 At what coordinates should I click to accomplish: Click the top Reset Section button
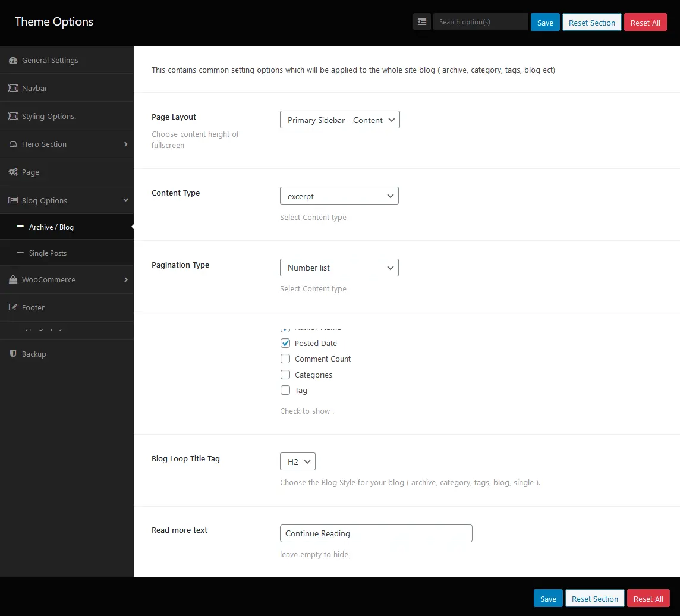(591, 23)
